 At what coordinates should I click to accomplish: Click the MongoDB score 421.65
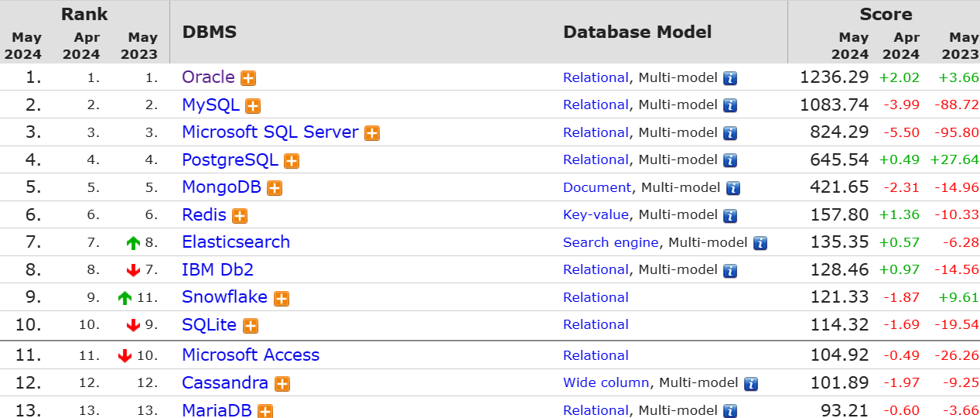tap(840, 187)
